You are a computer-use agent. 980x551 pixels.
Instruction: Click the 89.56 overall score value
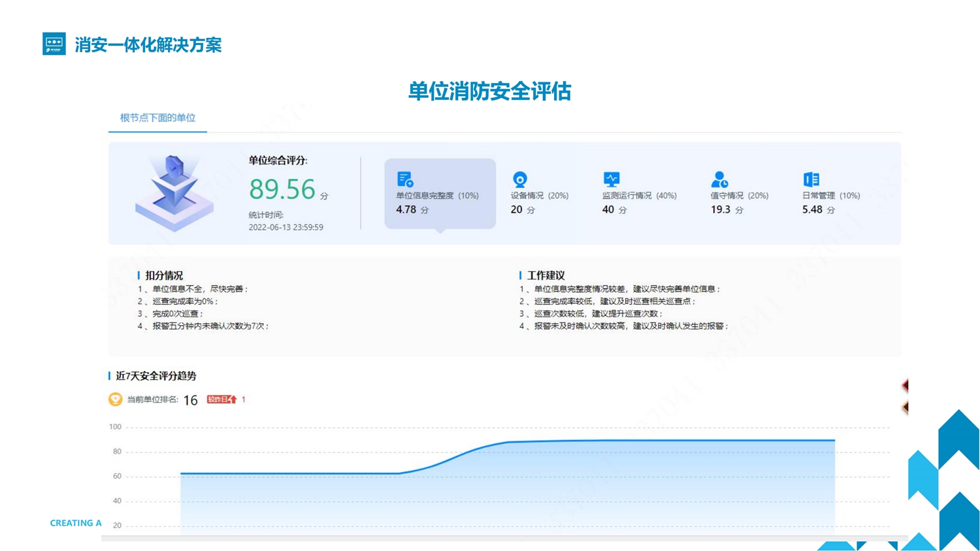coord(282,189)
